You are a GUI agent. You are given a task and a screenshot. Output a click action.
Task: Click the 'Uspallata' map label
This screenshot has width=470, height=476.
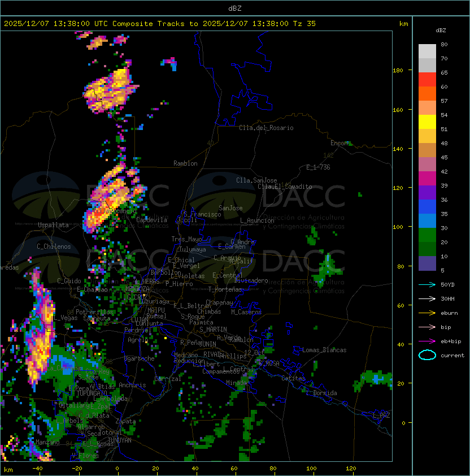tap(53, 225)
